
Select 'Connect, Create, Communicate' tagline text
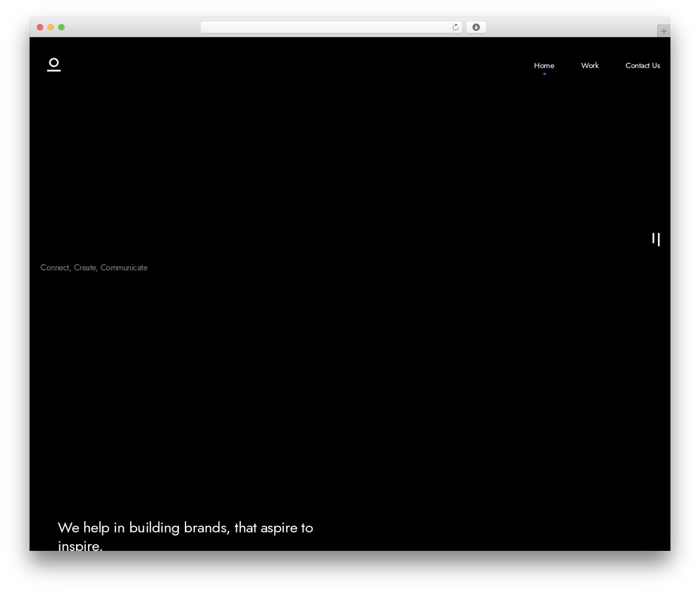tap(94, 268)
